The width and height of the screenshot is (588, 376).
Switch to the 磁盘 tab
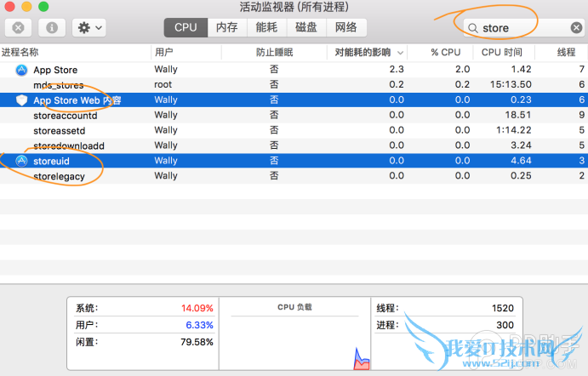(x=306, y=27)
